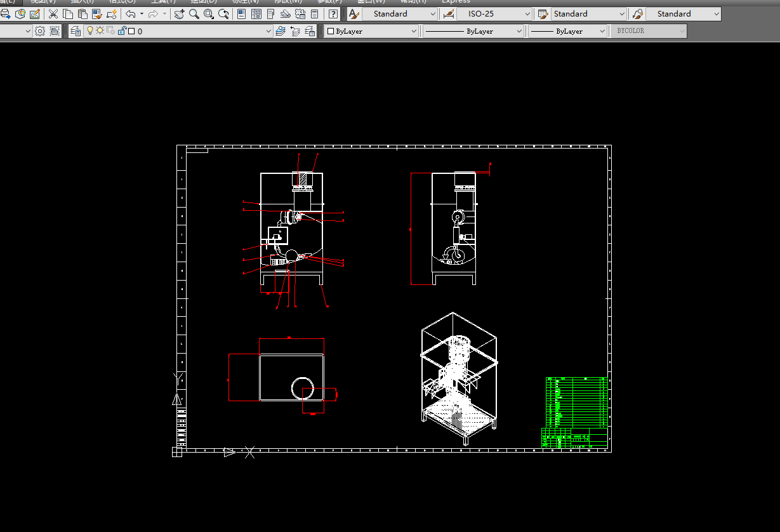
Task: Redo the last undone action
Action: point(153,14)
